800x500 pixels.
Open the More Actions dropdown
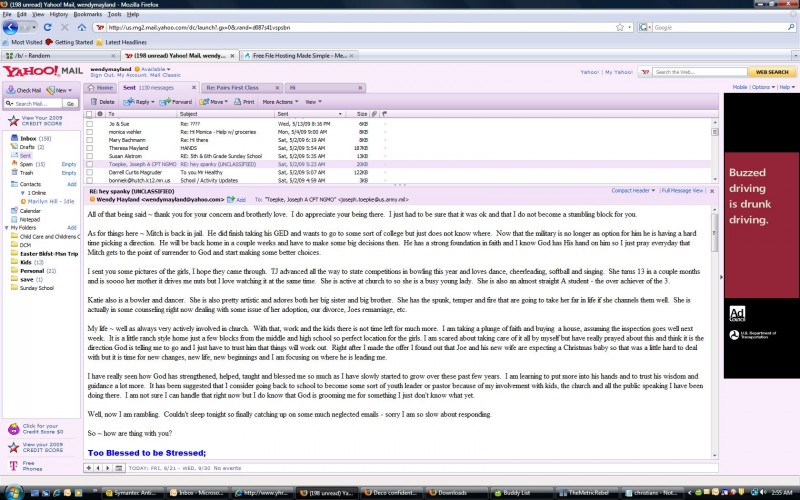point(280,102)
